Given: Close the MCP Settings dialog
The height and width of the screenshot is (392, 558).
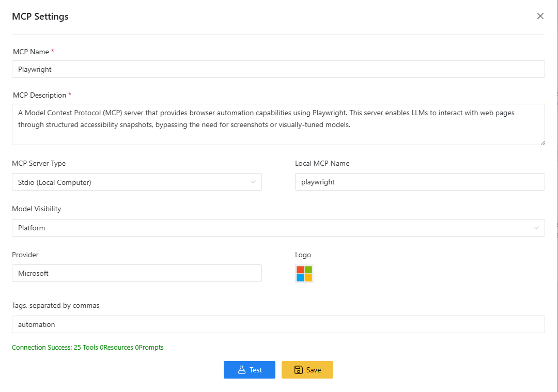Looking at the screenshot, I should coord(540,16).
